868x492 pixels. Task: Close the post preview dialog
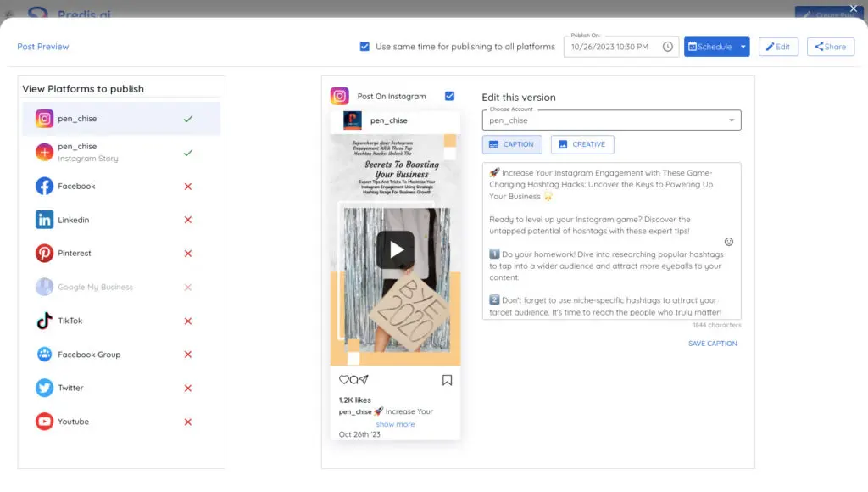(x=853, y=8)
